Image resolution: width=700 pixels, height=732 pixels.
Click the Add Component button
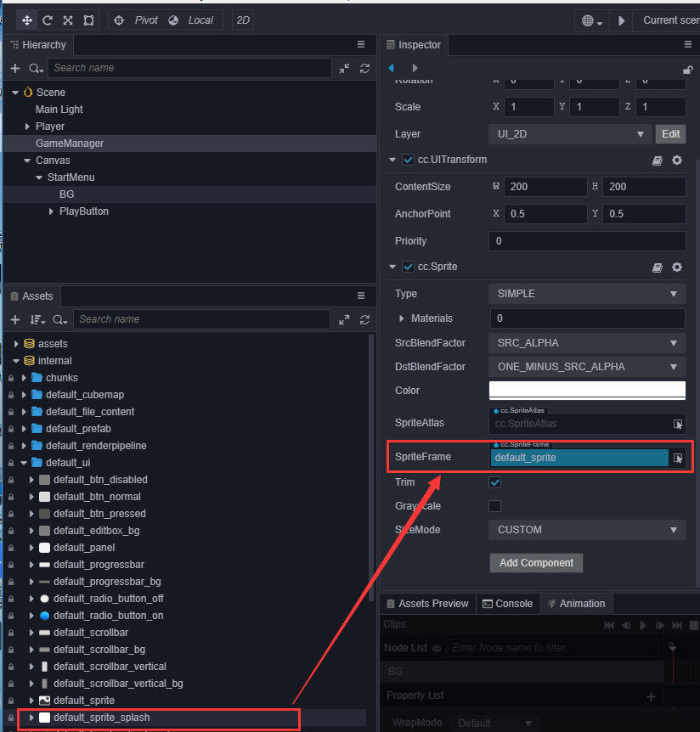tap(536, 564)
